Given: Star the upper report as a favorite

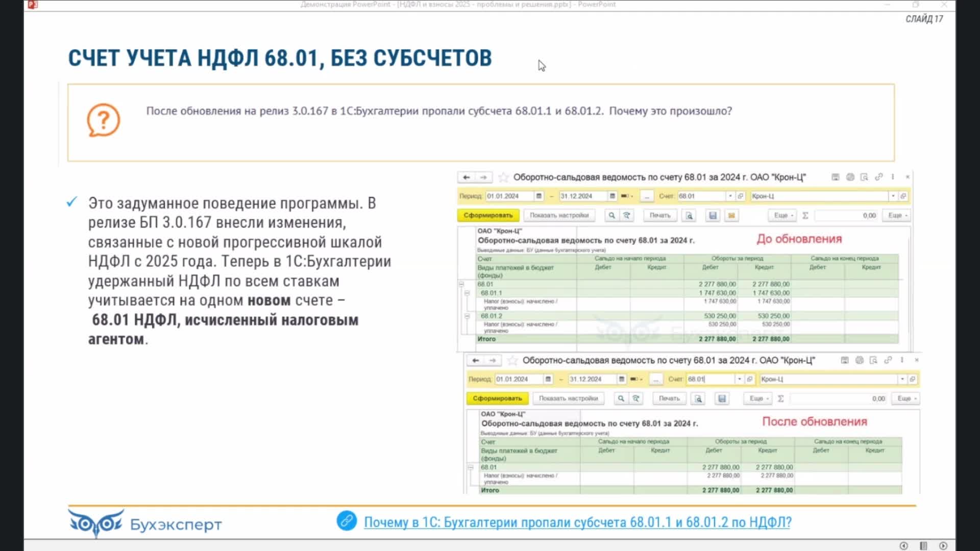Looking at the screenshot, I should [x=503, y=178].
